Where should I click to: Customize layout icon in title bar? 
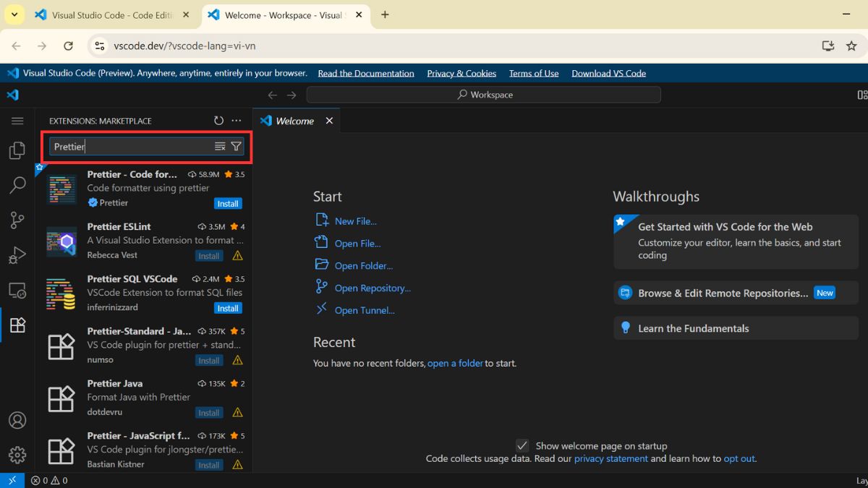(862, 95)
